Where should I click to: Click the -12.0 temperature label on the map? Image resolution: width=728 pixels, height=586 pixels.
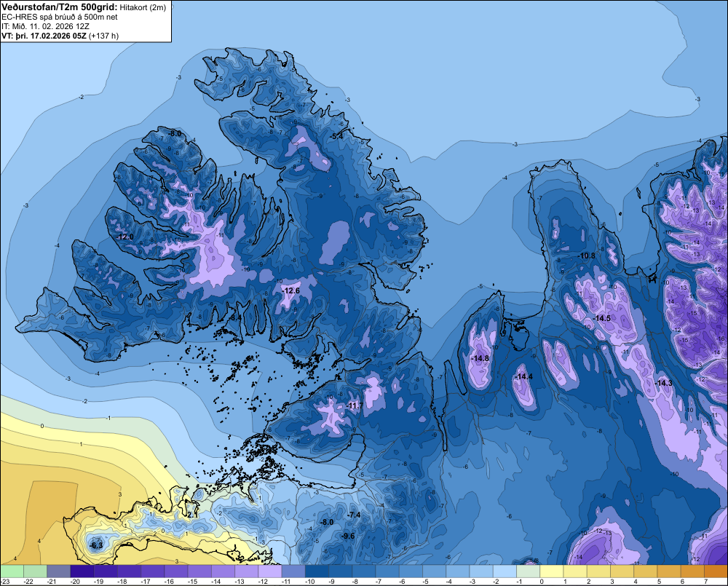[125, 237]
